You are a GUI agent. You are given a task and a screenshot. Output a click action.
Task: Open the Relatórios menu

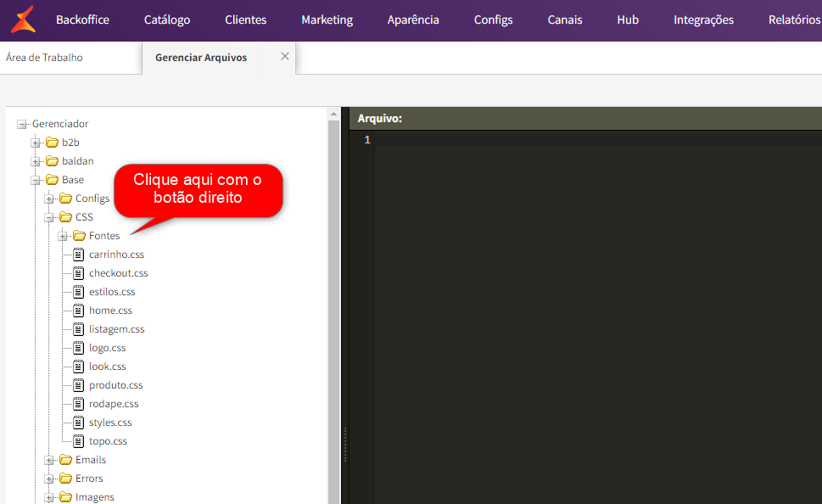pos(794,20)
